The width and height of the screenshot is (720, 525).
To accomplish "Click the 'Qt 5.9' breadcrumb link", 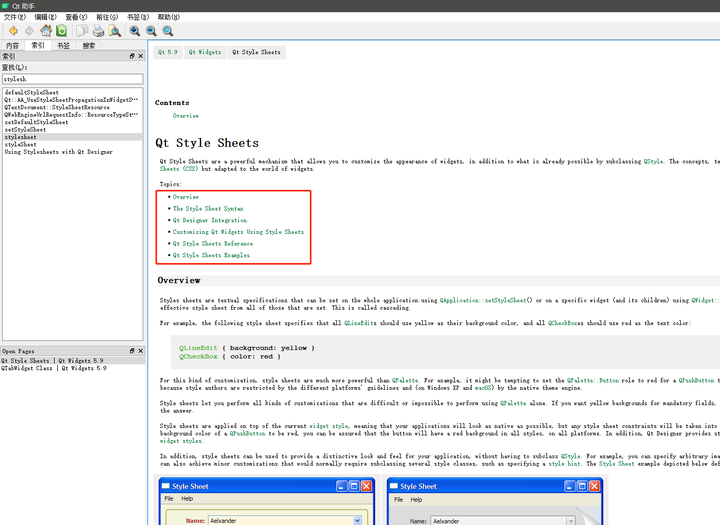I will pyautogui.click(x=168, y=52).
